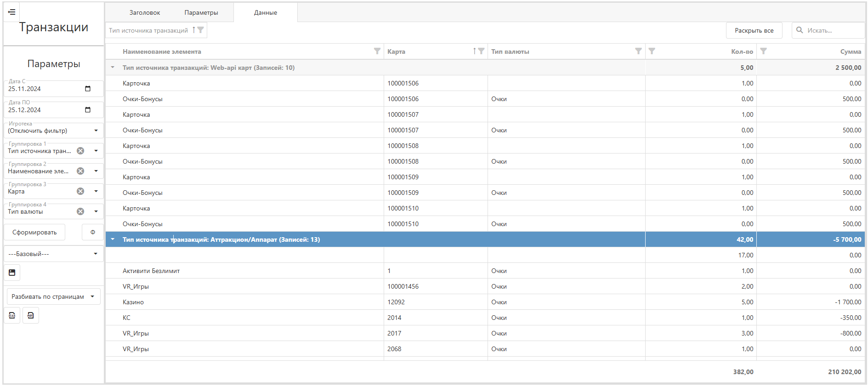This screenshot has height=387, width=868.
Task: Collapse the sidebar with the menu icon
Action: [x=12, y=12]
